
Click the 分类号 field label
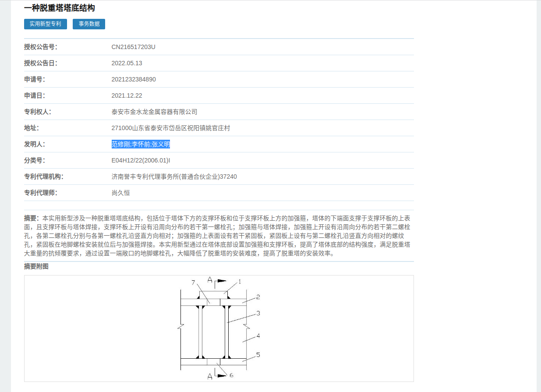(35, 160)
